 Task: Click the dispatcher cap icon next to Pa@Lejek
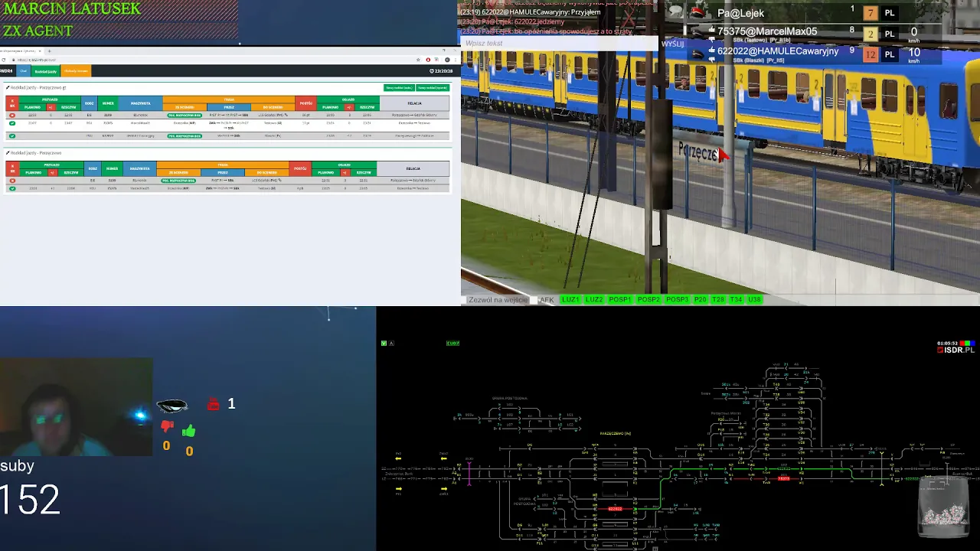(x=697, y=12)
